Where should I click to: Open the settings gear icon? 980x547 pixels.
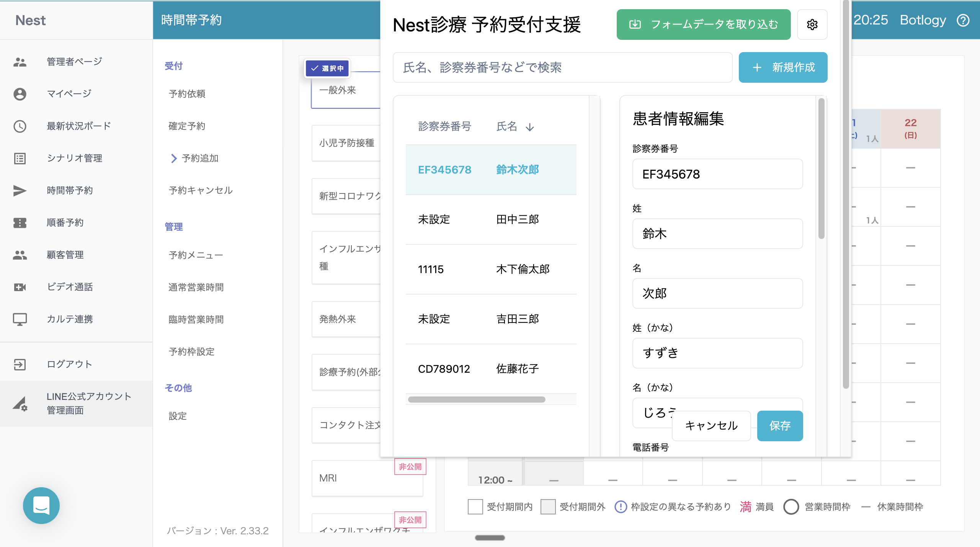pos(812,25)
